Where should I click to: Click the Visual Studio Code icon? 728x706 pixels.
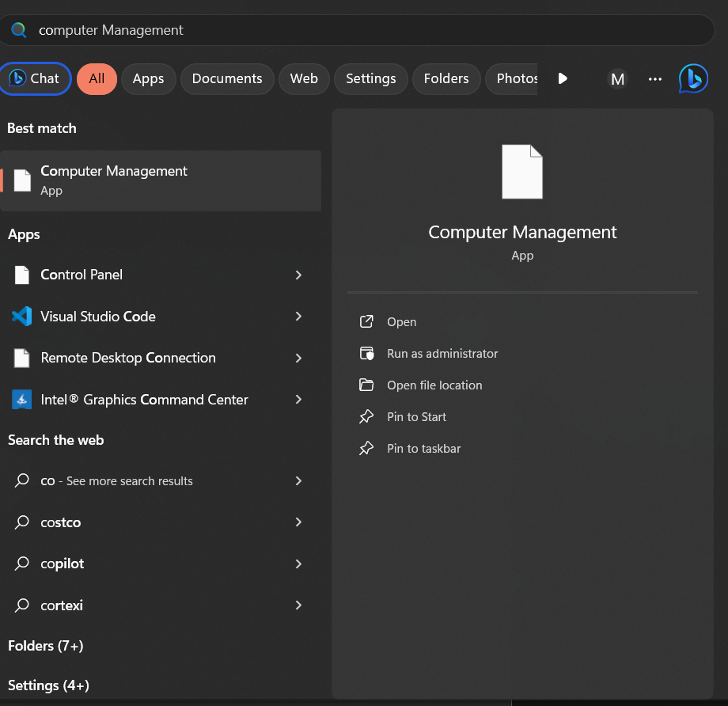point(21,317)
